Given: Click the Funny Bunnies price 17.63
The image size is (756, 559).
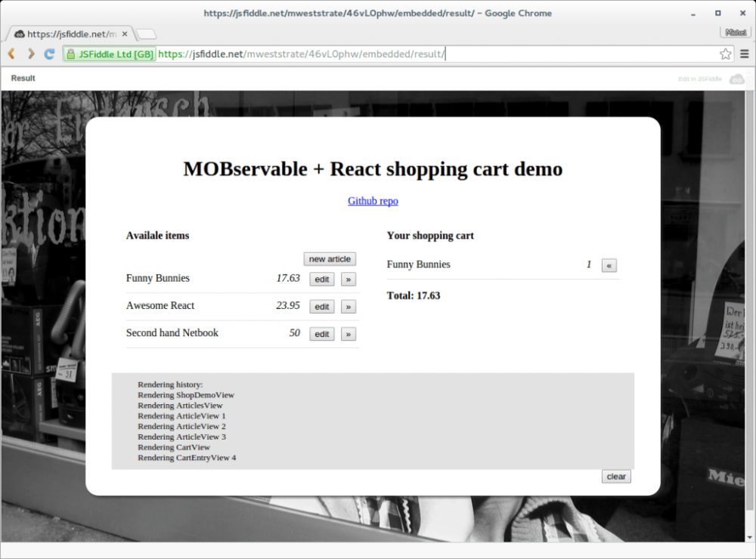Looking at the screenshot, I should 288,278.
